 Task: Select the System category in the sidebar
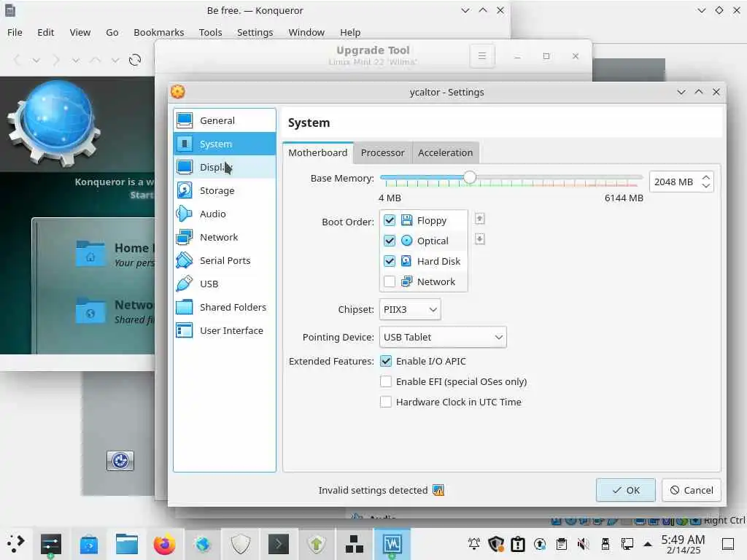pos(225,144)
